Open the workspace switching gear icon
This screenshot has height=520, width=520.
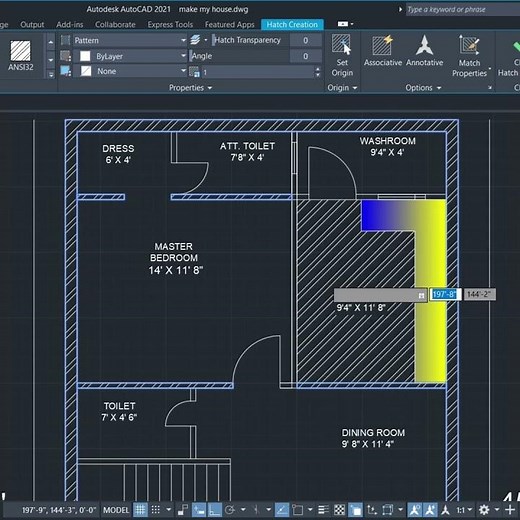tap(484, 509)
